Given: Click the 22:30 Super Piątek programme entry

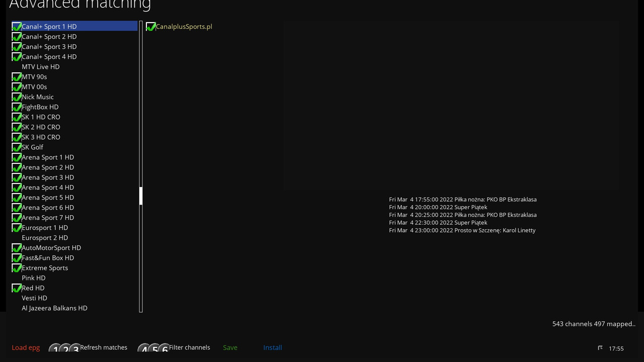Looking at the screenshot, I should [438, 222].
